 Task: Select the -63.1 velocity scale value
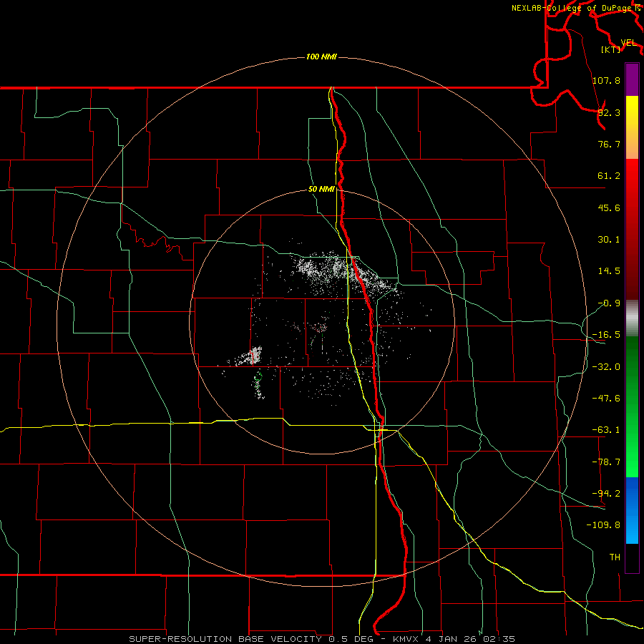pyautogui.click(x=606, y=430)
